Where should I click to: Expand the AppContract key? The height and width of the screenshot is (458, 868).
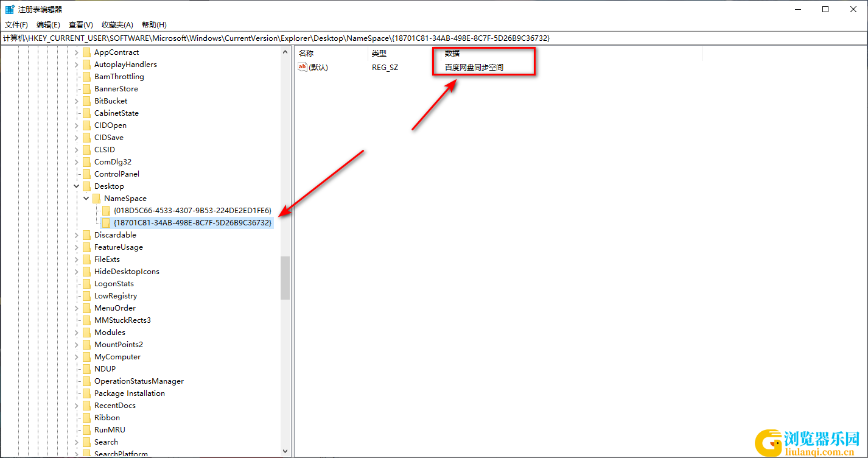pyautogui.click(x=76, y=52)
